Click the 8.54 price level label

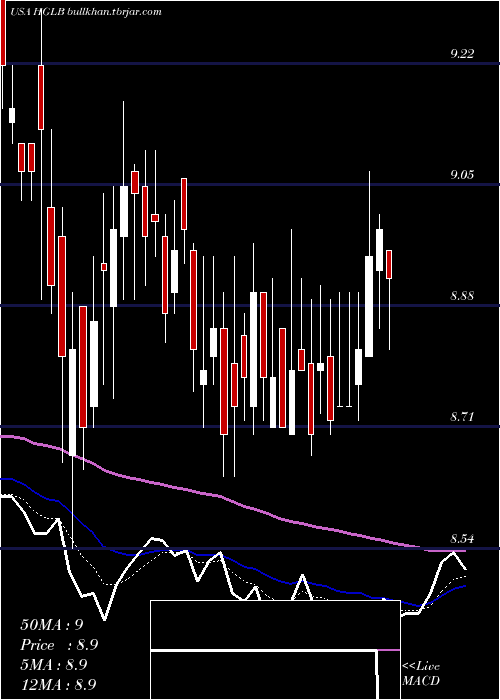[x=462, y=539]
